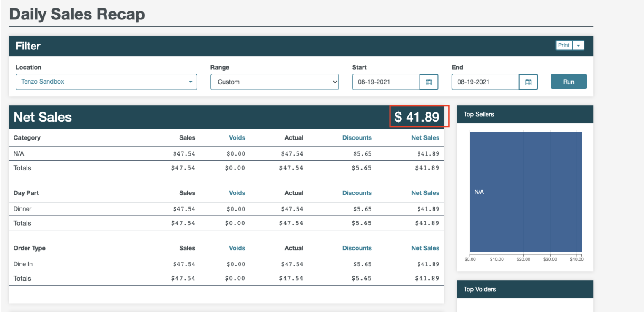Select the Dinner row in Day Part table
The height and width of the screenshot is (312, 644).
point(226,209)
